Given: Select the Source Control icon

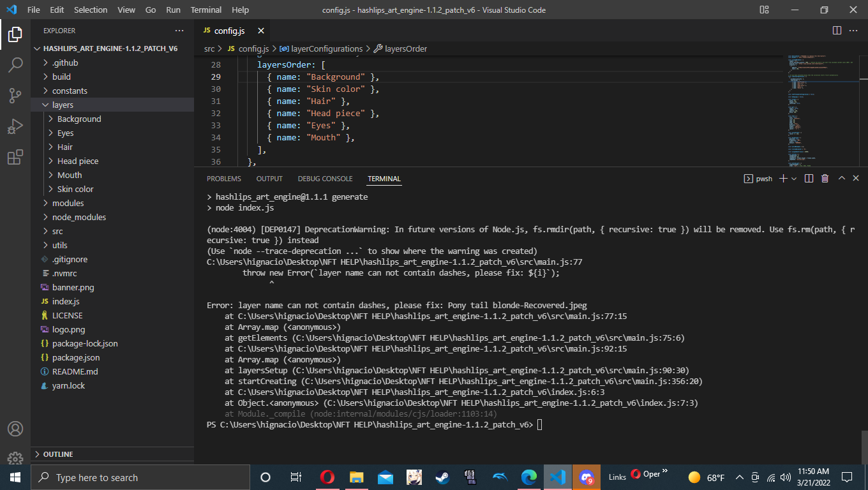Looking at the screenshot, I should [x=15, y=95].
